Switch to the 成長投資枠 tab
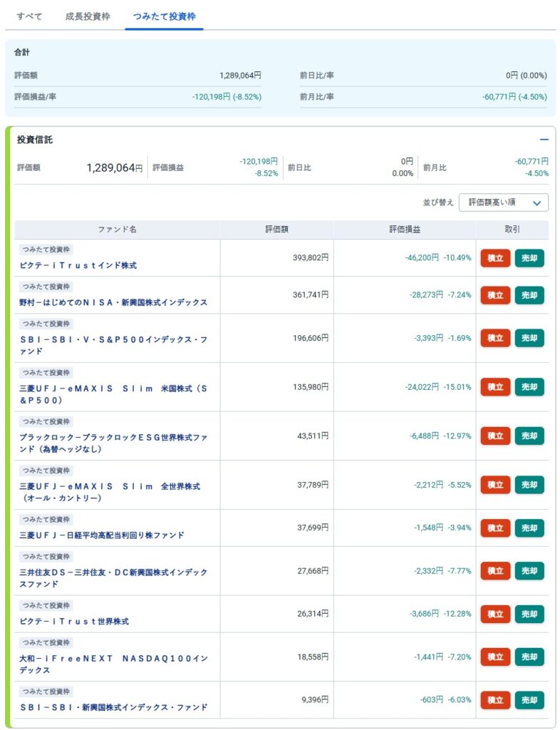This screenshot has width=560, height=730. tap(88, 16)
